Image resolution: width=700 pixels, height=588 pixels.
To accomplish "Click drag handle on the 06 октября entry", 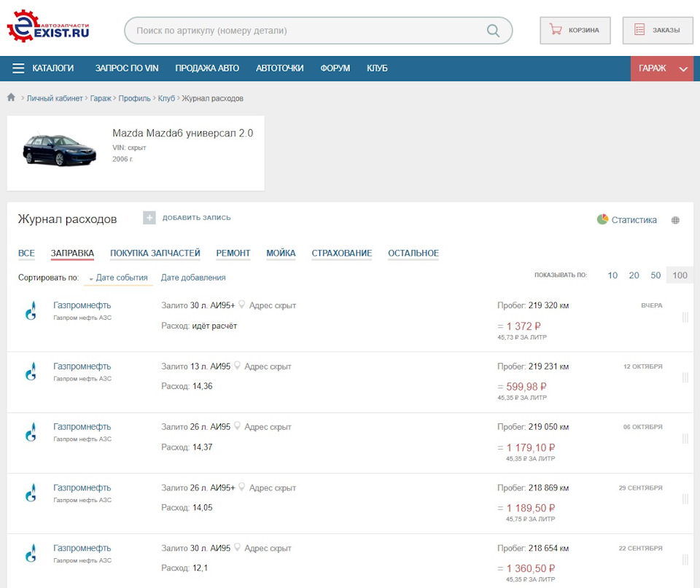I will [685, 439].
